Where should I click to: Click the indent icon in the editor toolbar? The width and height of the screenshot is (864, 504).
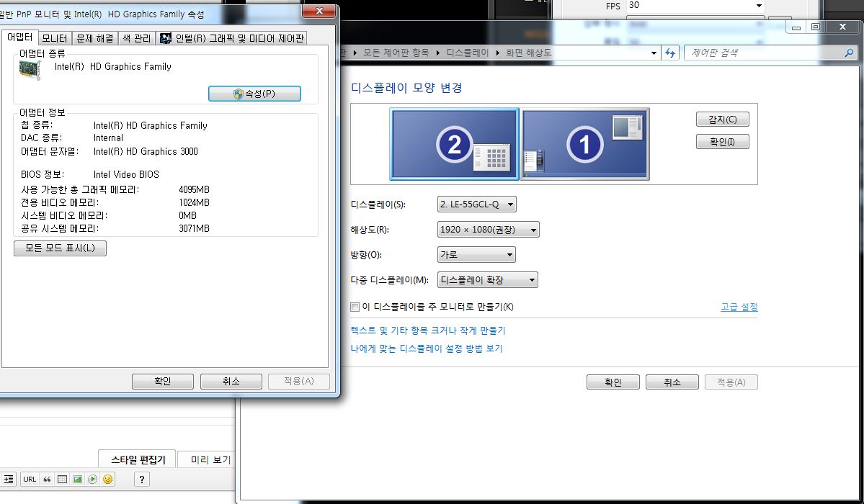click(8, 480)
